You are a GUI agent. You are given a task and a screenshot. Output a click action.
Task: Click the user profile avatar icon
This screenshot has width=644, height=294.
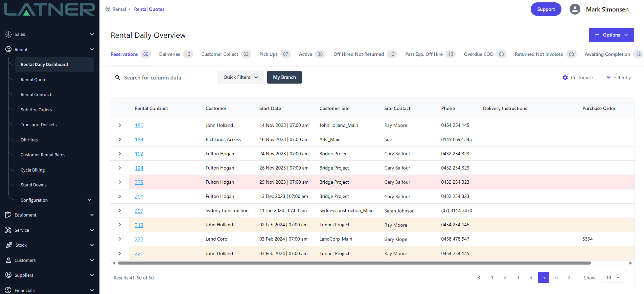(x=575, y=9)
